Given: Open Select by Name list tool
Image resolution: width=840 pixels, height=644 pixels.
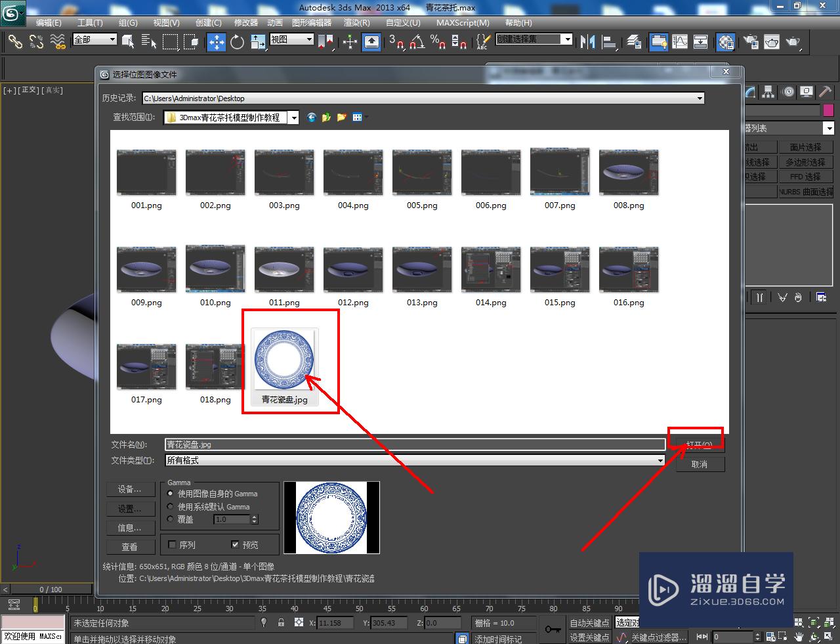Looking at the screenshot, I should (149, 42).
